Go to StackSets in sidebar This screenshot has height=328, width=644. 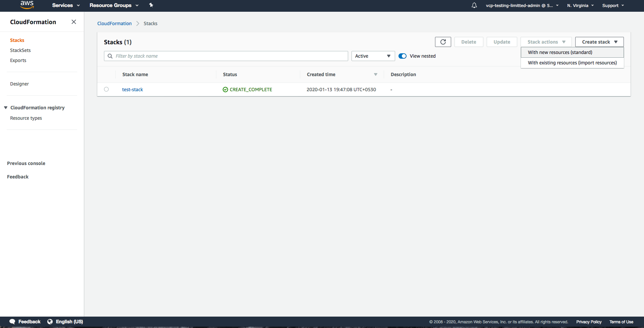tap(20, 50)
